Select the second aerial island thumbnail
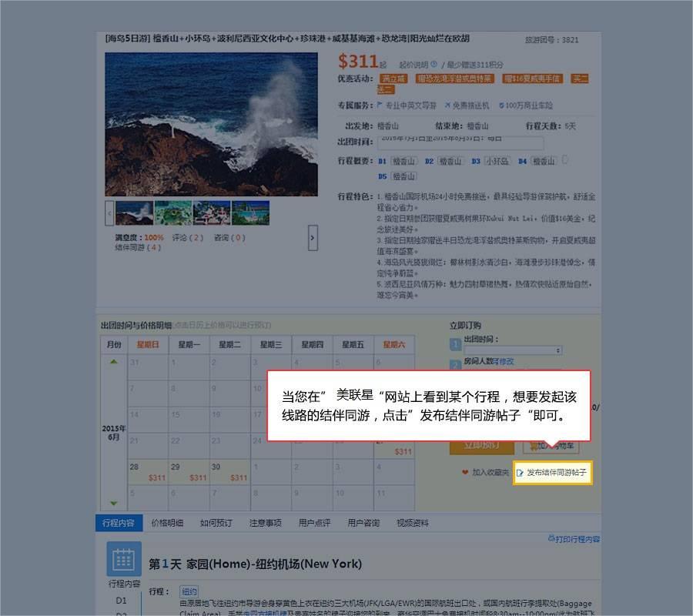This screenshot has height=616, width=693. point(173,213)
